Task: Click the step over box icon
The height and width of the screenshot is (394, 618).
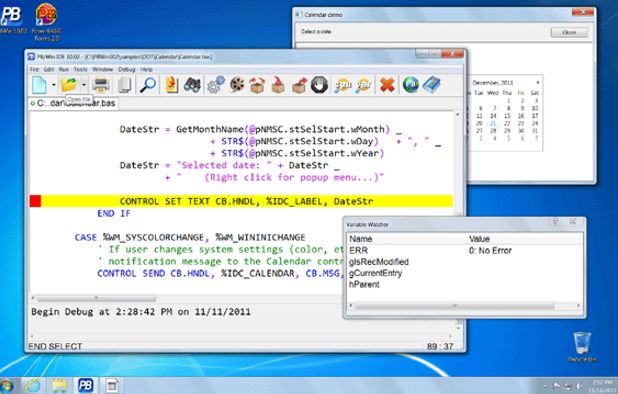Action: point(257,85)
